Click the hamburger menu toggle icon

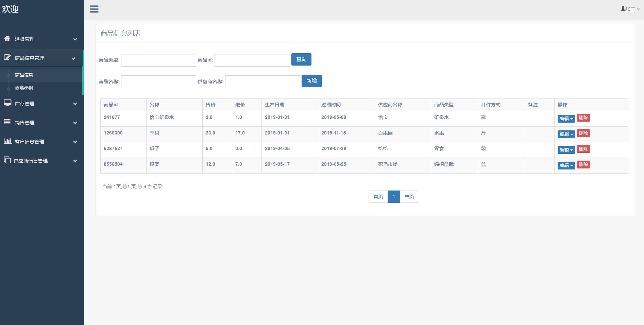[94, 9]
